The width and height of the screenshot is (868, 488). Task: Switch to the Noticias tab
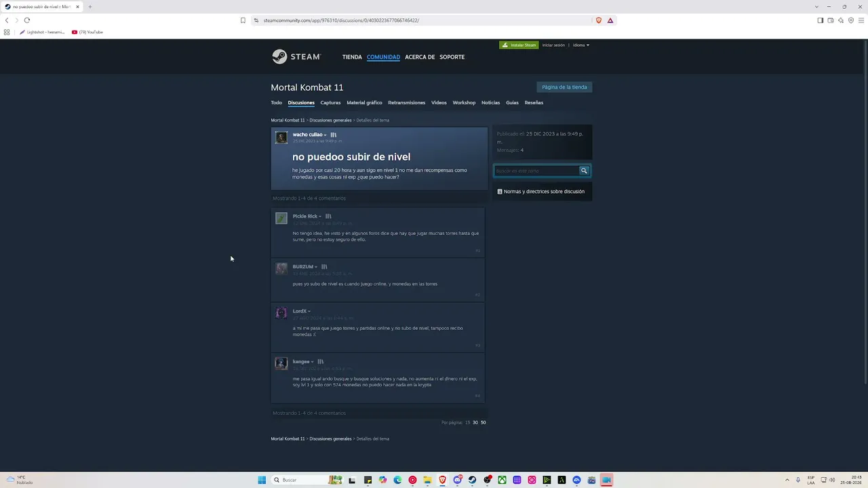pos(490,103)
